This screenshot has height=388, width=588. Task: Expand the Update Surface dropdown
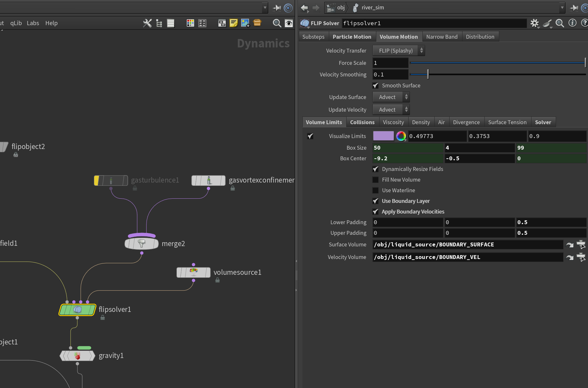[x=391, y=97]
